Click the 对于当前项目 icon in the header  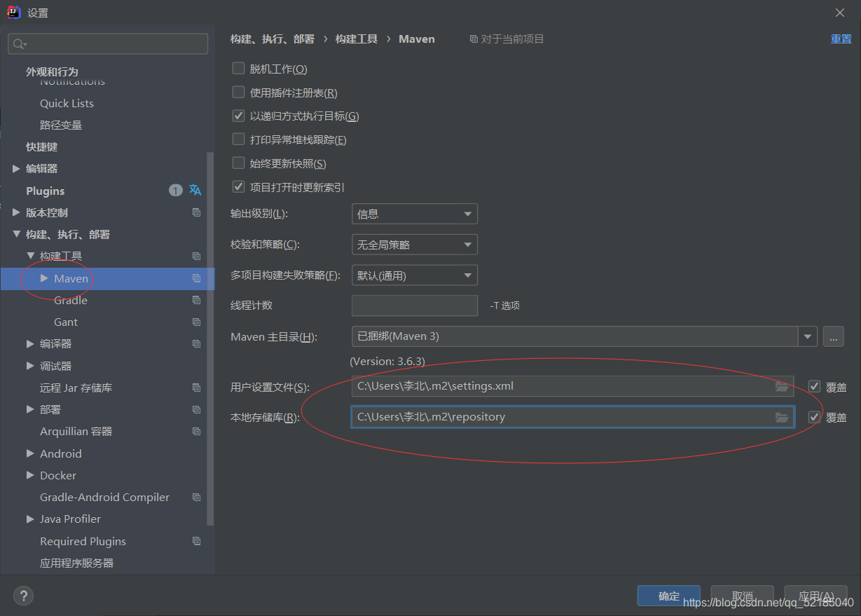[x=474, y=39]
